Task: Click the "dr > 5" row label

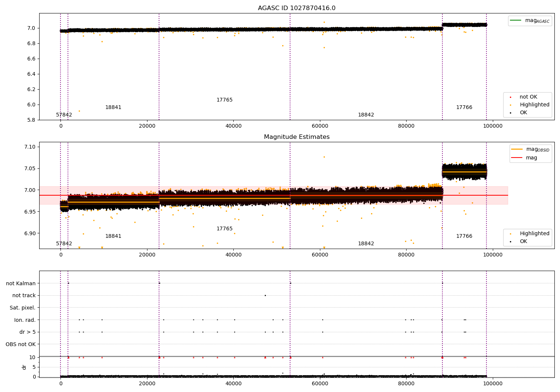Action: click(x=27, y=332)
